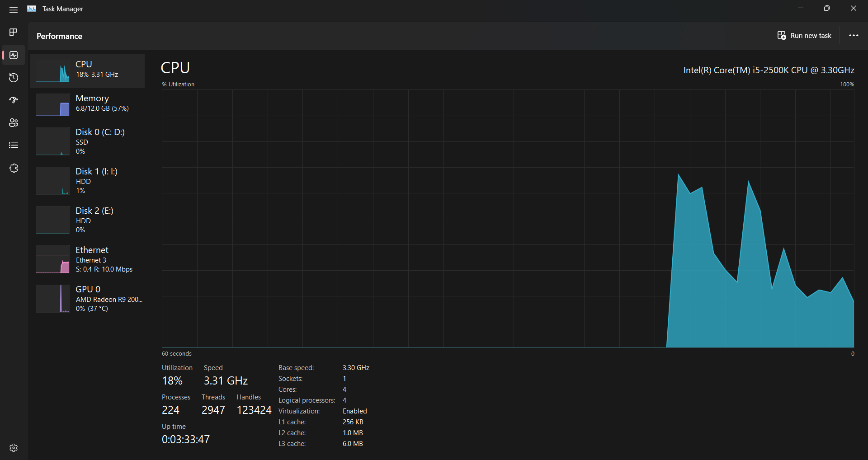Viewport: 868px width, 460px height.
Task: Click the Base speed 3.30 GHz value
Action: pyautogui.click(x=356, y=368)
